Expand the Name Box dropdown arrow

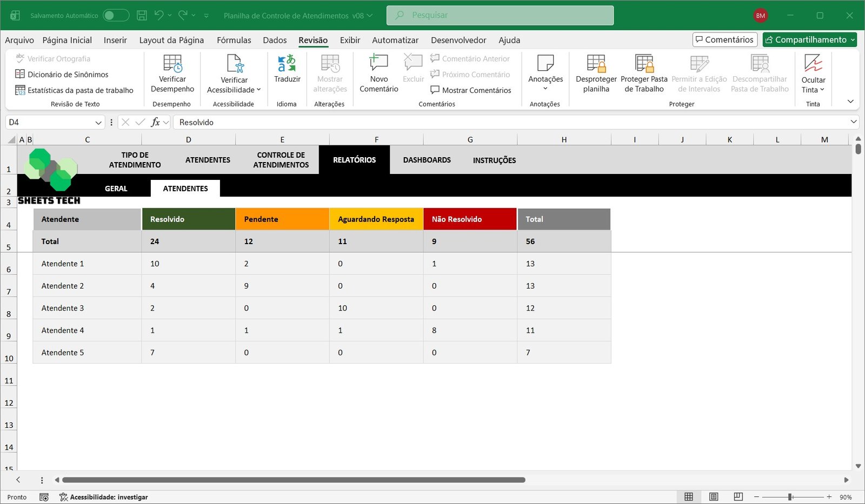pyautogui.click(x=98, y=123)
